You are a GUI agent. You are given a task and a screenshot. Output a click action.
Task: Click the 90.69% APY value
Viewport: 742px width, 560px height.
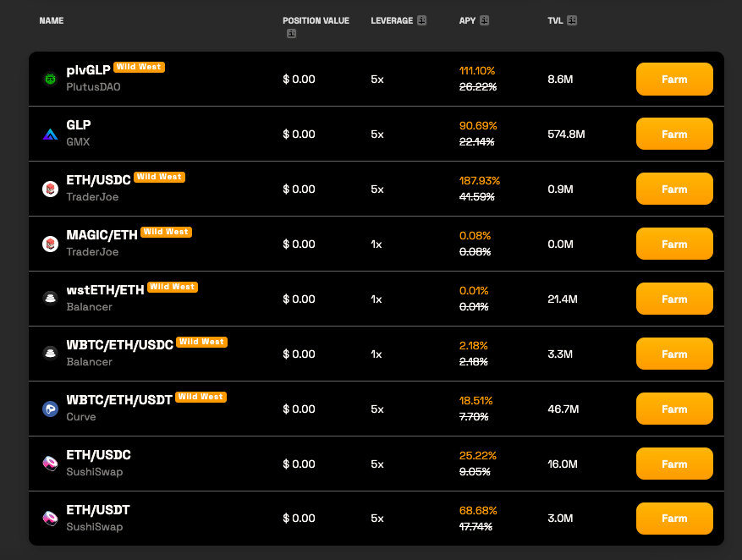point(478,126)
